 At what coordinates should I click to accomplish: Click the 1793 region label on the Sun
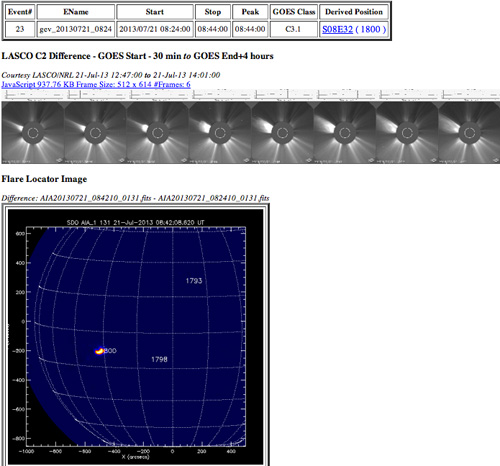click(194, 281)
